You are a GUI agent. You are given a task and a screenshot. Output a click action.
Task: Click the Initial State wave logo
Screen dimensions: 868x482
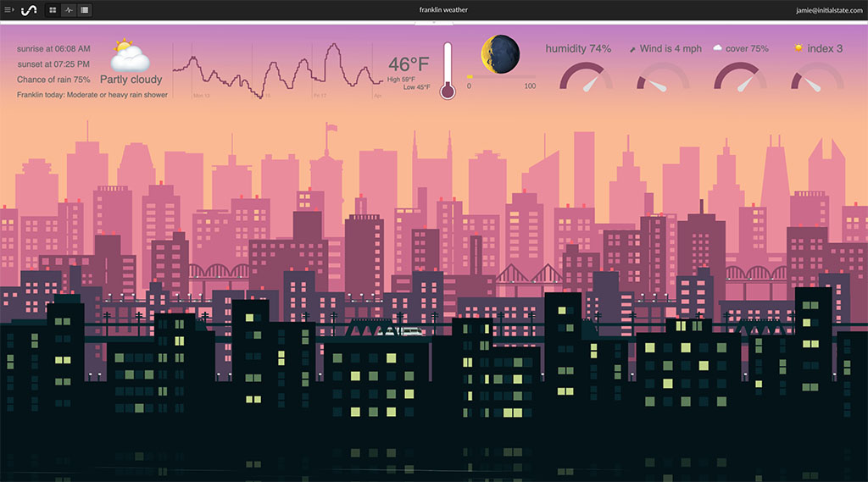[29, 10]
